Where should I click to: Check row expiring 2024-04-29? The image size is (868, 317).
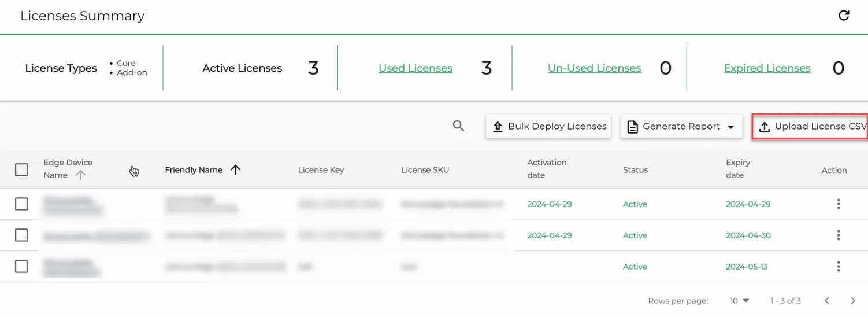[x=21, y=204]
